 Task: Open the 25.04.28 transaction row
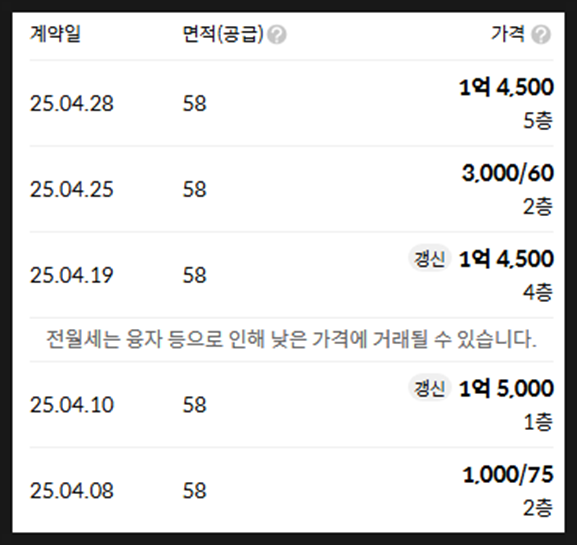pos(291,103)
